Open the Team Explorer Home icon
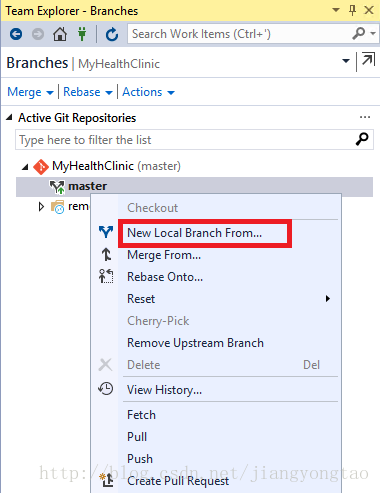This screenshot has height=493, width=380. [x=60, y=34]
